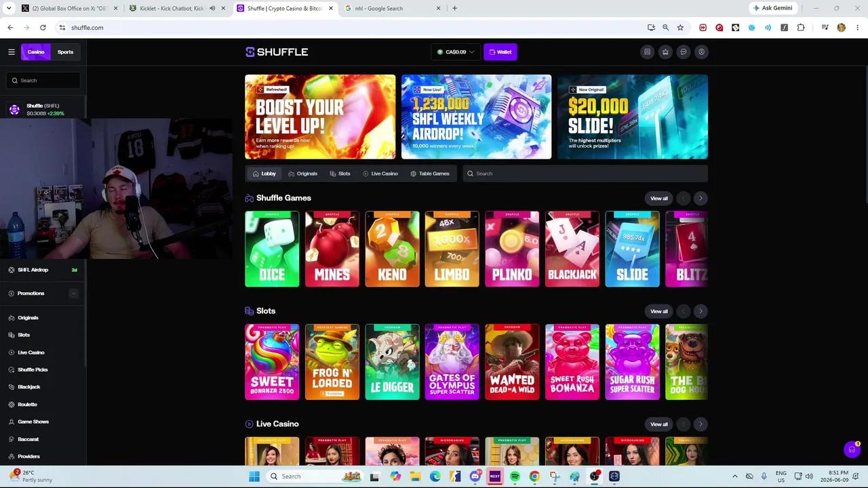The image size is (868, 488).
Task: Open Chrome profile avatar
Action: 842,28
